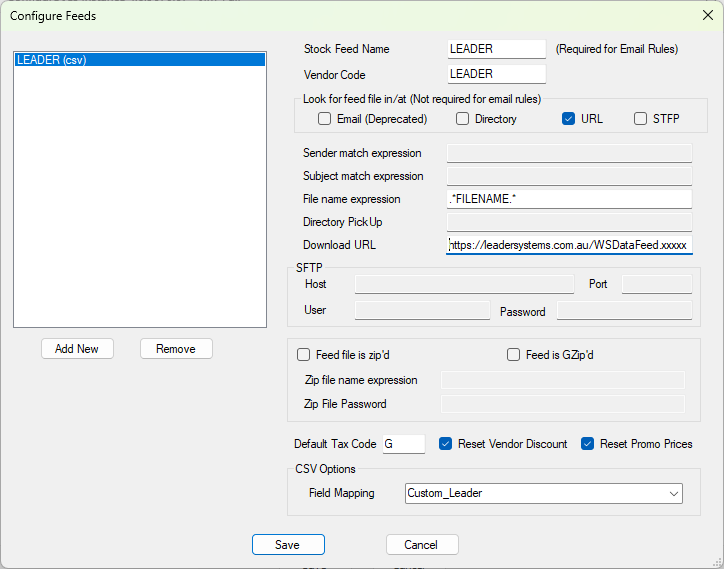Click the Zip file name expression field
724x569 pixels.
[x=563, y=380]
